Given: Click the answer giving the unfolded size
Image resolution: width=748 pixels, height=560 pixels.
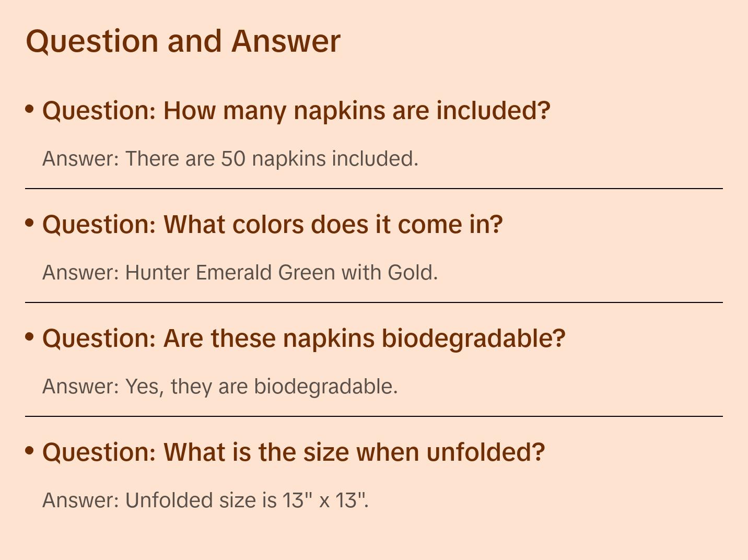Looking at the screenshot, I should 205,500.
